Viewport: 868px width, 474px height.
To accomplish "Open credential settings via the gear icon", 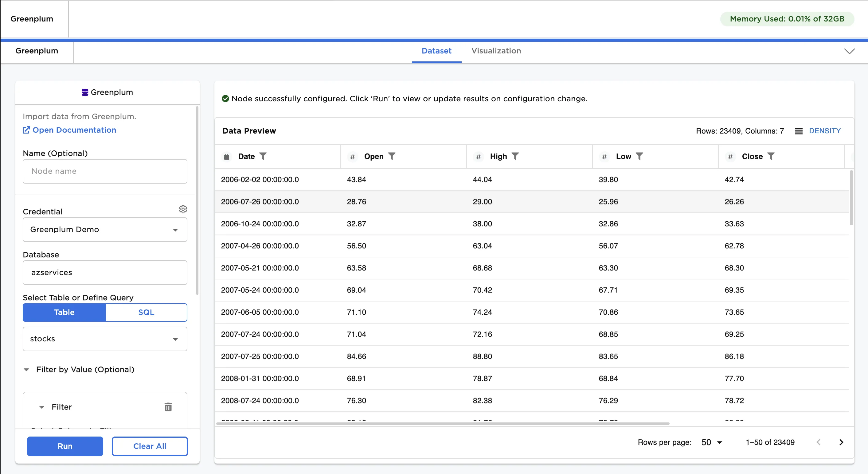I will pos(183,209).
